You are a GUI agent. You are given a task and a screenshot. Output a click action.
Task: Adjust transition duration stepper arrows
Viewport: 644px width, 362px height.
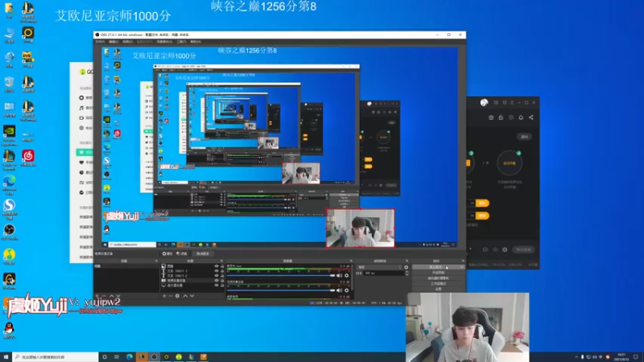click(407, 273)
